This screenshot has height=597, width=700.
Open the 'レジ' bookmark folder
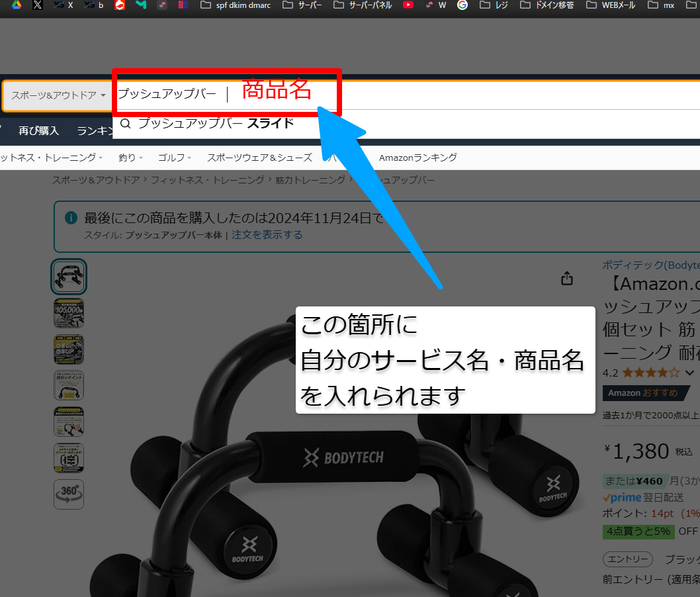pyautogui.click(x=494, y=5)
